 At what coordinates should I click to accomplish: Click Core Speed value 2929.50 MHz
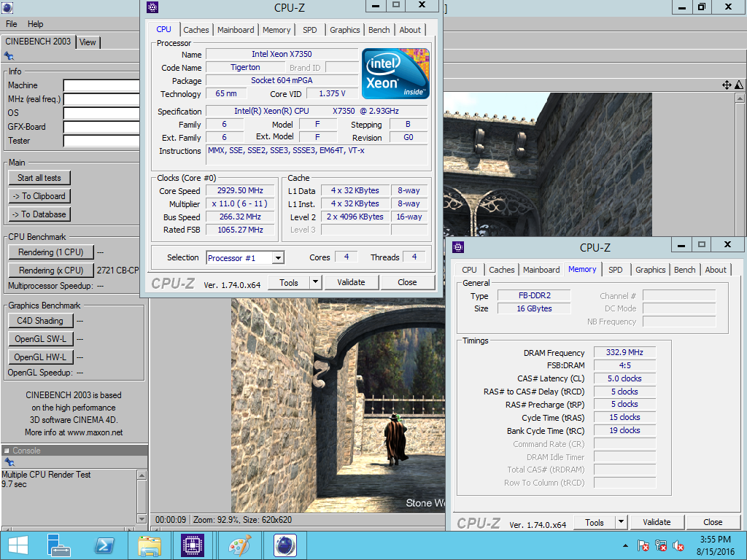[x=240, y=190]
